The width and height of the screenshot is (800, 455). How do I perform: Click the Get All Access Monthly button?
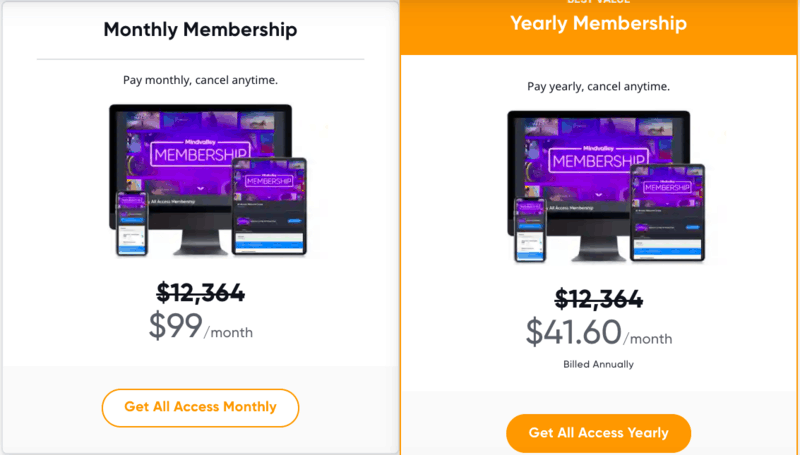click(x=200, y=407)
